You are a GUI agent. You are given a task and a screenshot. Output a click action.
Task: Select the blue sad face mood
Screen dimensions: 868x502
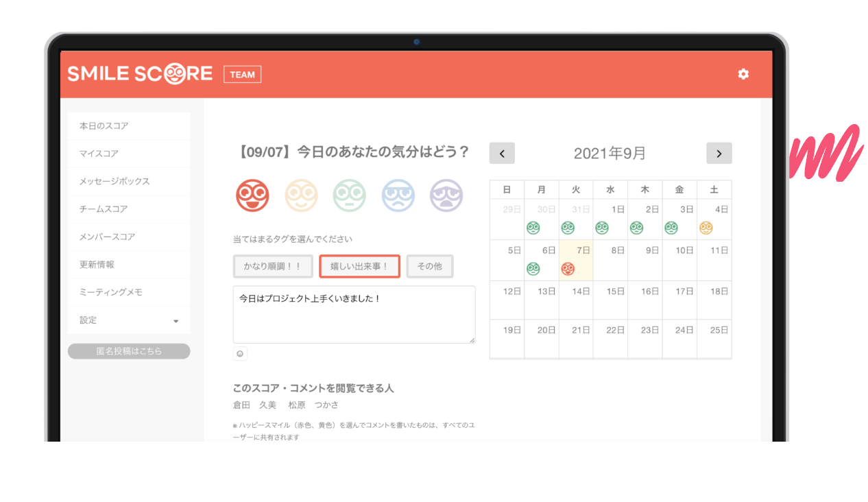[x=398, y=195]
